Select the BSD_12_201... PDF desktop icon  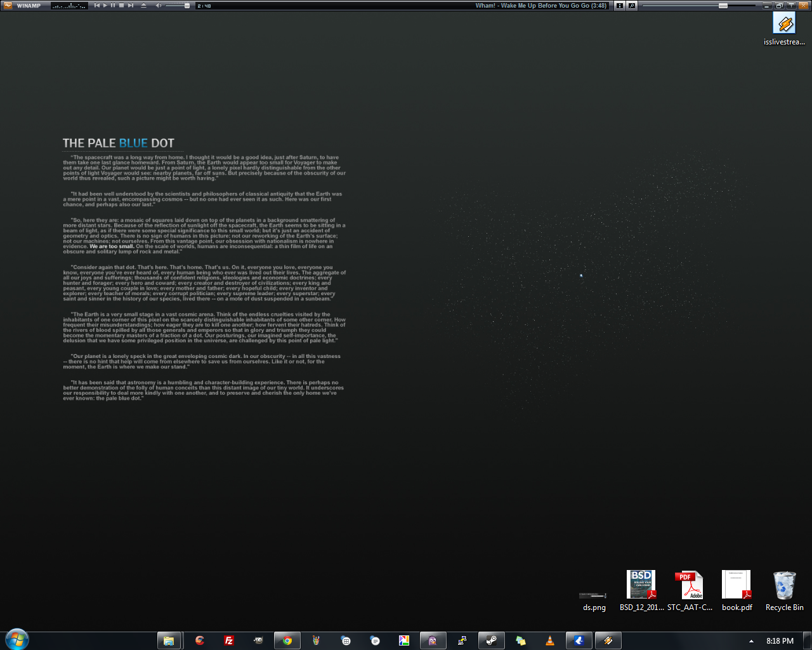[641, 591]
